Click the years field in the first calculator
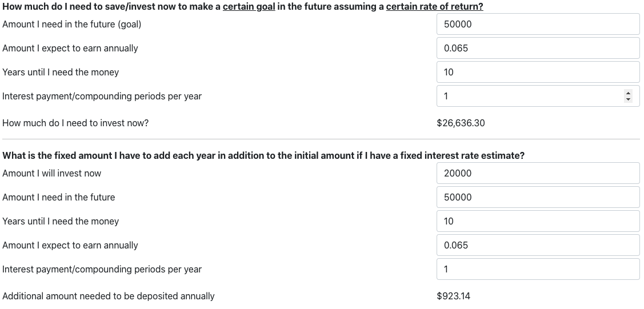Screen dimensions: 644x309 coord(538,72)
